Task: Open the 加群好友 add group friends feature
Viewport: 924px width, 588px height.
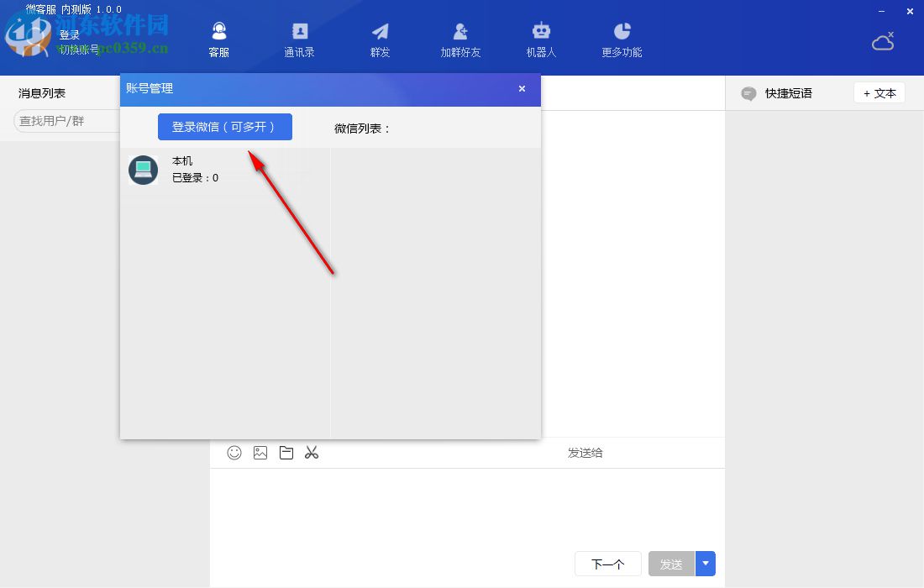Action: tap(460, 38)
